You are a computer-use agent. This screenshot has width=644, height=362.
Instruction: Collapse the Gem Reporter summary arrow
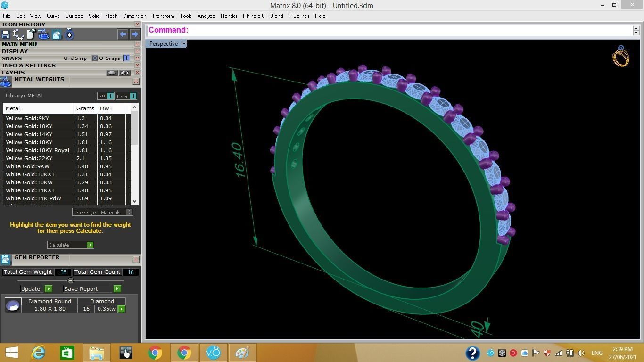(x=71, y=280)
